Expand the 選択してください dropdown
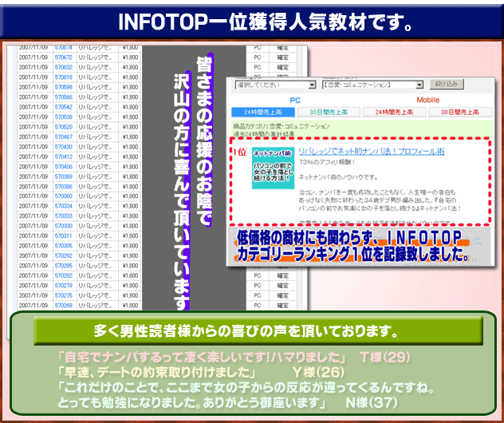Image resolution: width=504 pixels, height=423 pixels. (275, 85)
